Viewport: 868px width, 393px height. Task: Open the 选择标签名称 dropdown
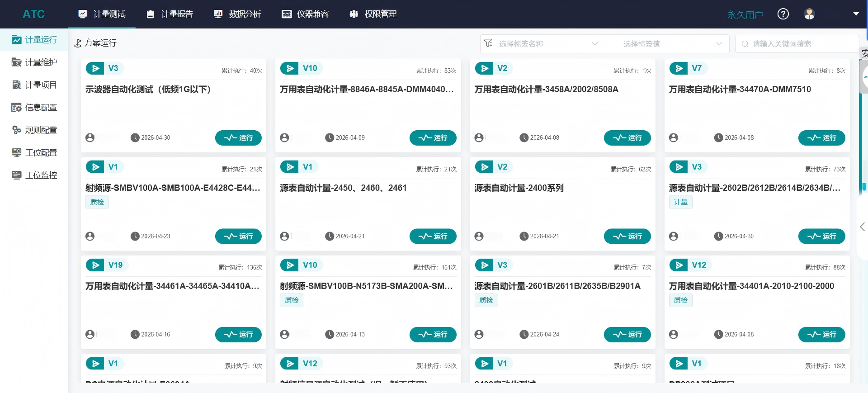click(x=548, y=44)
